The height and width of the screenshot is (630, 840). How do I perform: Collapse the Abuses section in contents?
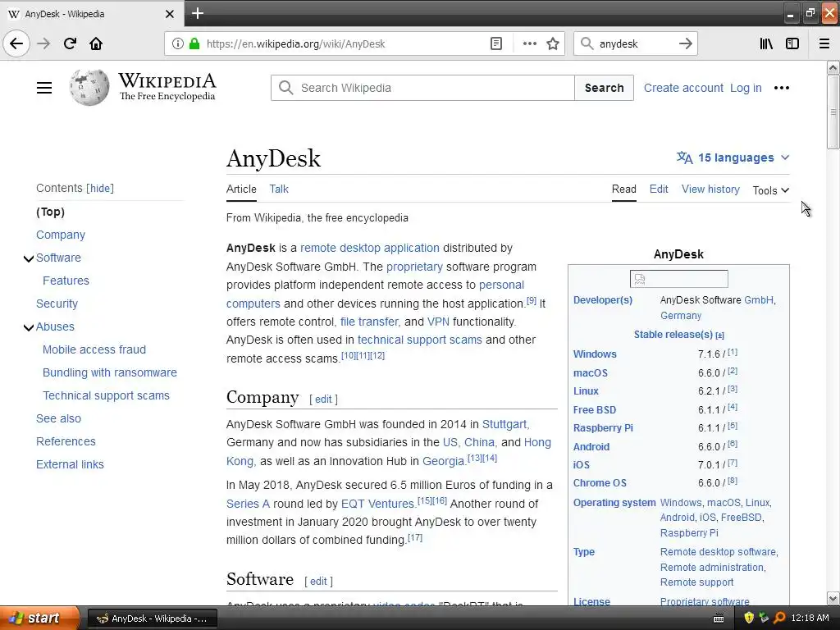(x=29, y=327)
